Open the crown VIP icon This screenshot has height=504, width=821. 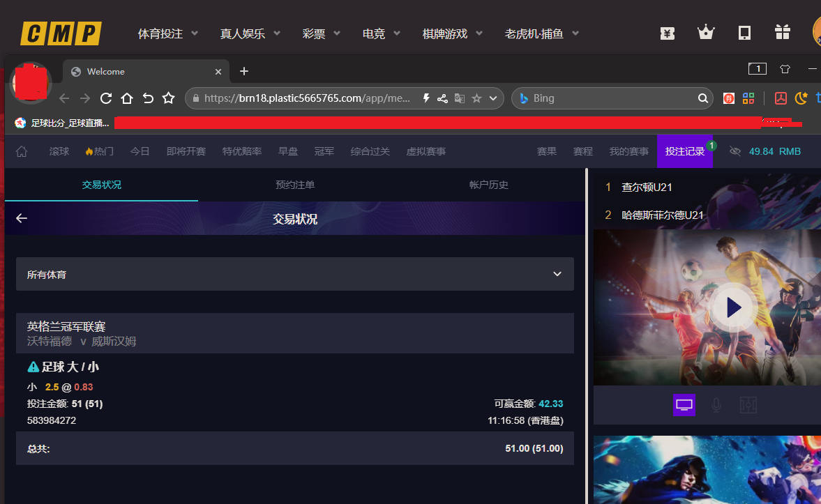click(x=706, y=31)
